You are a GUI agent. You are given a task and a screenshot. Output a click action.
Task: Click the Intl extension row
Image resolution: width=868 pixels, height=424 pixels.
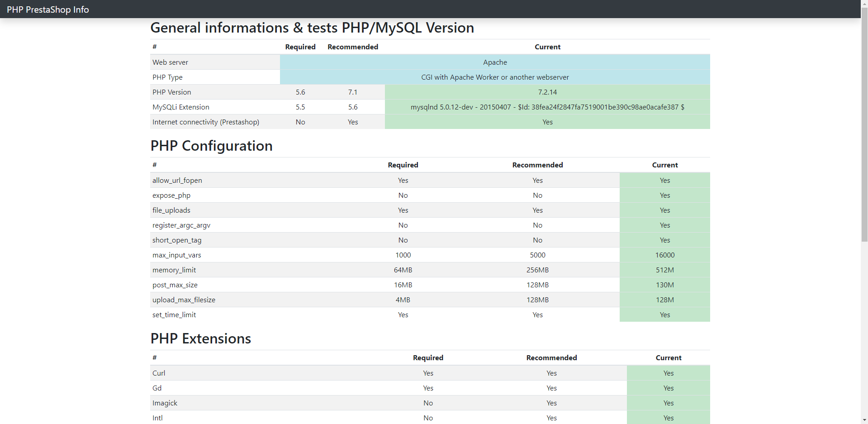tap(157, 418)
